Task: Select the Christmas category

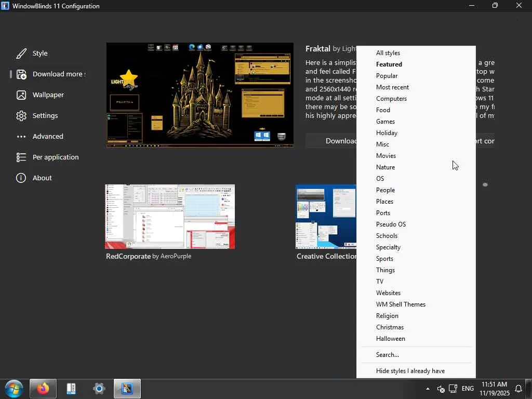Action: pyautogui.click(x=416, y=327)
